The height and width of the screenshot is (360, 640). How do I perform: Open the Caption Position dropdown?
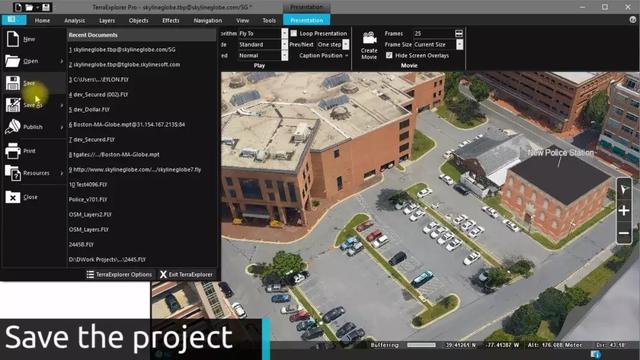click(x=323, y=56)
